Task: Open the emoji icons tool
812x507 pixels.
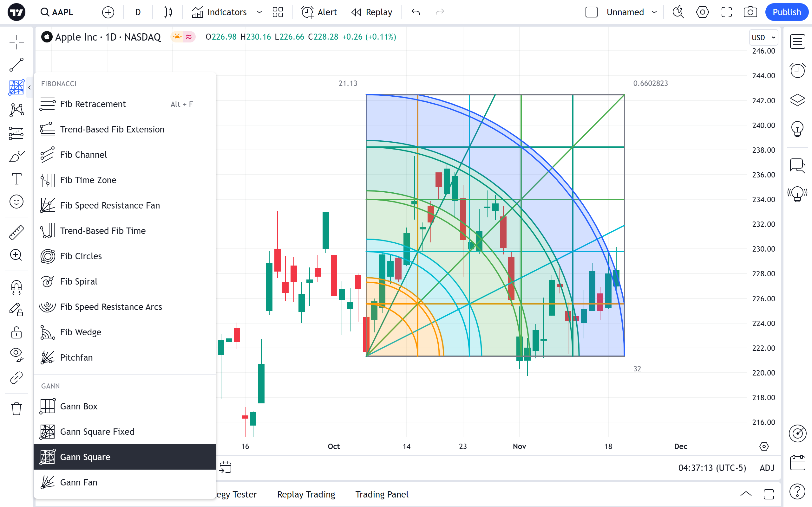Action: pyautogui.click(x=16, y=202)
